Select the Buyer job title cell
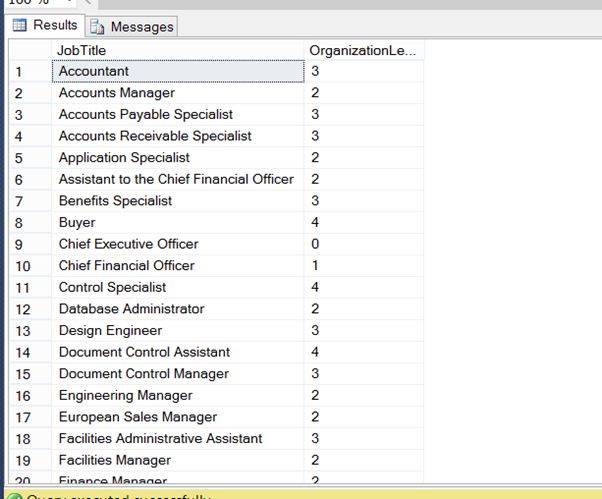This screenshot has height=499, width=602. pyautogui.click(x=178, y=223)
